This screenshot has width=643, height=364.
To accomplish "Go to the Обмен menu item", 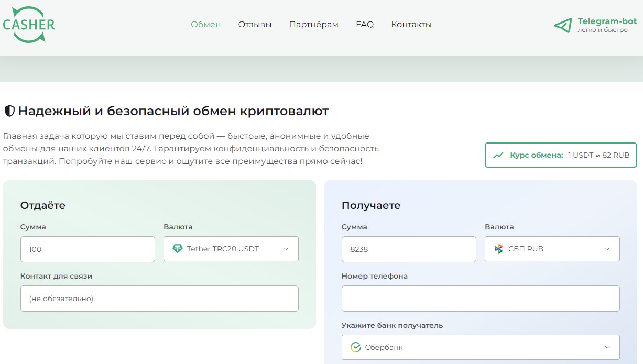I will pyautogui.click(x=205, y=25).
